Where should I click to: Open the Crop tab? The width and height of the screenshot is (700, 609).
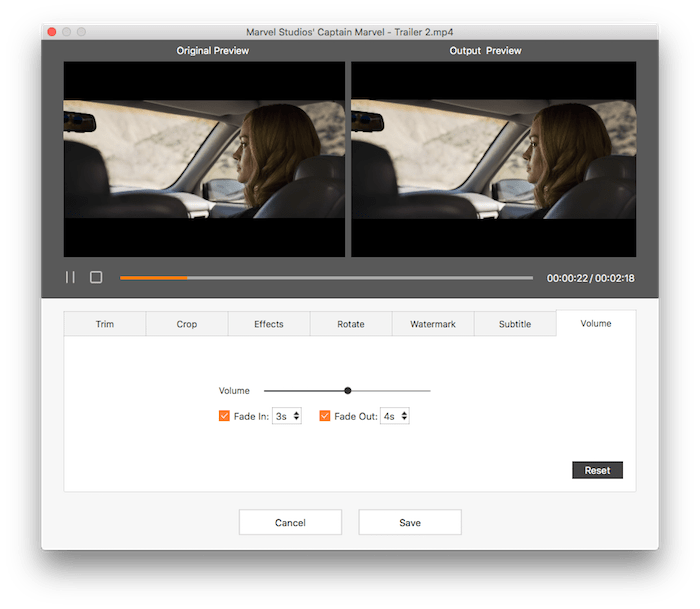[187, 324]
